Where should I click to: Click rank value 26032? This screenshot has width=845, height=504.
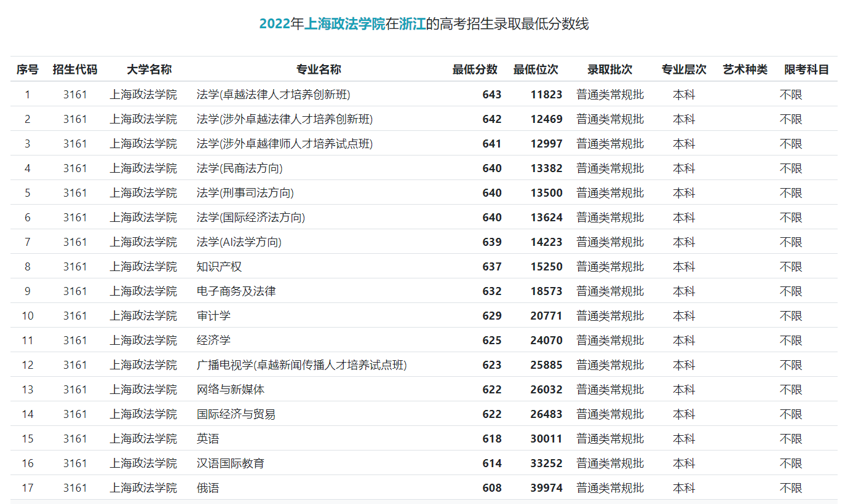547,390
